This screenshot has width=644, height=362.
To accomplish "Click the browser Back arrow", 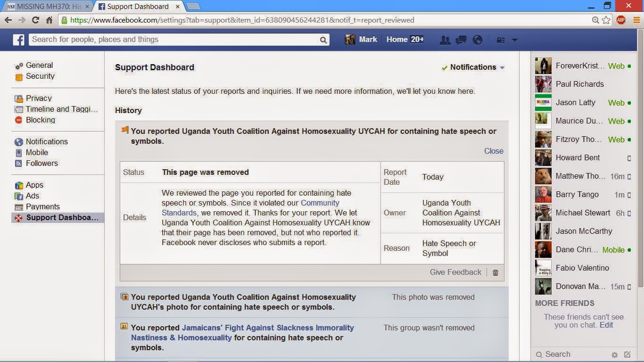I will coord(8,20).
